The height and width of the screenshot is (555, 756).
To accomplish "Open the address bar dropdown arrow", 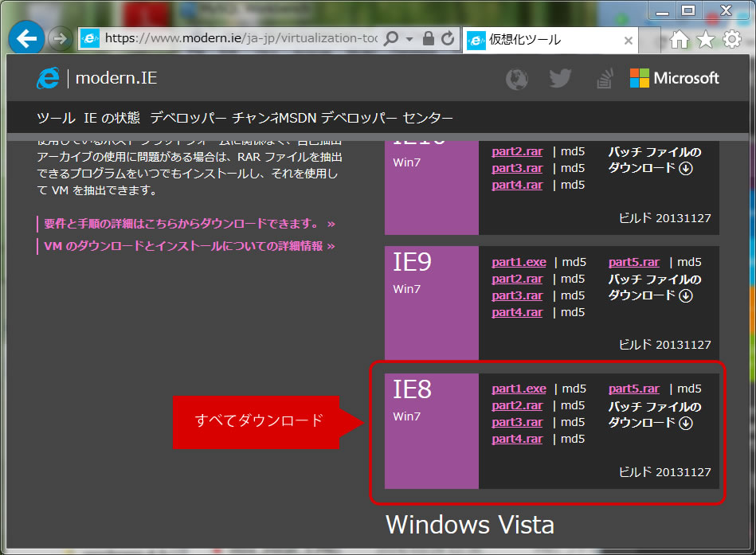I will pos(409,38).
